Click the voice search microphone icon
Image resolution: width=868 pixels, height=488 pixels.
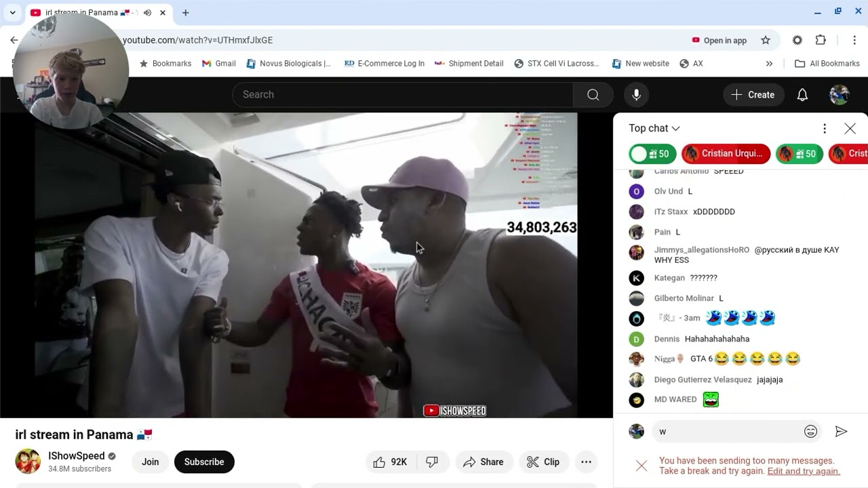(x=636, y=95)
